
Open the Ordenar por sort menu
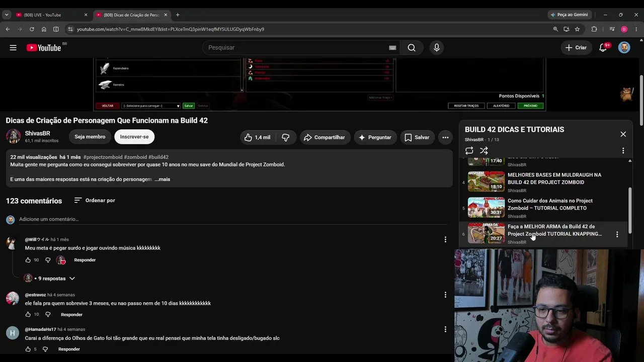(95, 201)
